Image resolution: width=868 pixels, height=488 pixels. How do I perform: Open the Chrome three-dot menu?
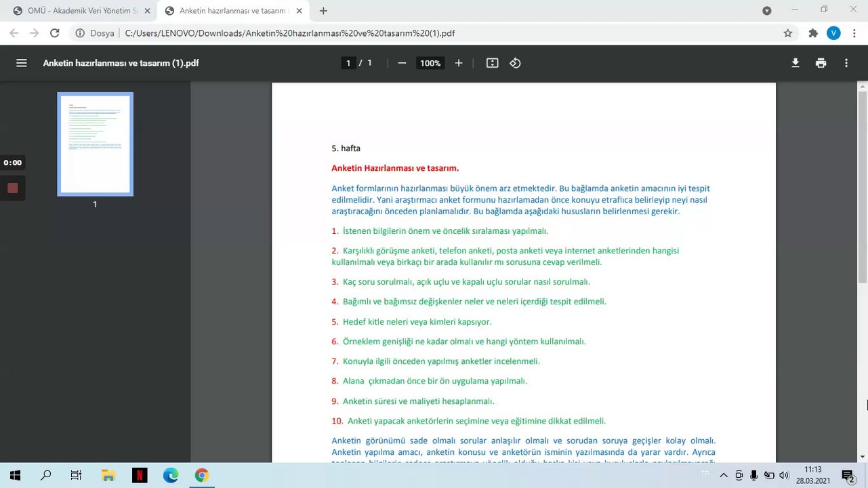tap(853, 33)
